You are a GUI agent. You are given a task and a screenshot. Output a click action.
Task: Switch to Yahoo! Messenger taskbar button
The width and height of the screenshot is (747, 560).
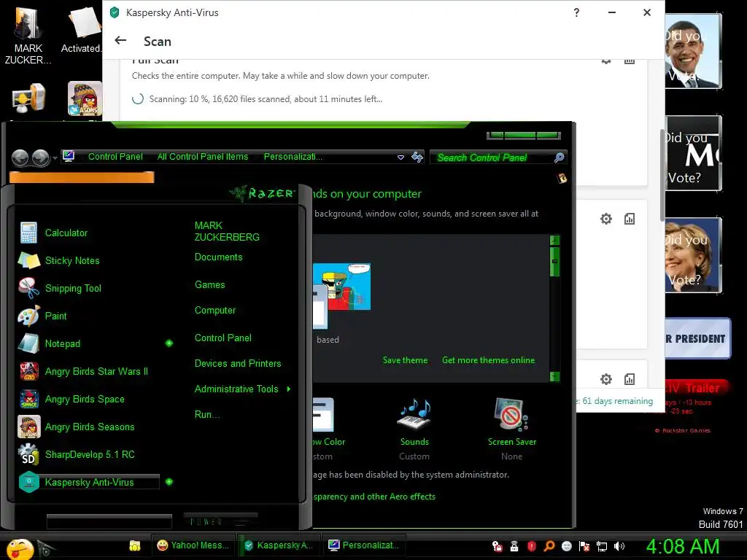click(x=193, y=545)
